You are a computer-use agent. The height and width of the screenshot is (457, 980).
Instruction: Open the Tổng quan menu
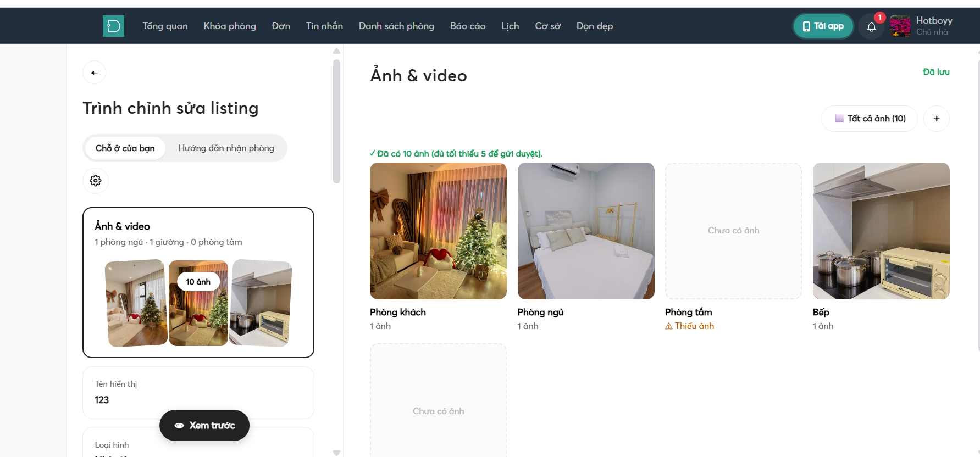165,26
